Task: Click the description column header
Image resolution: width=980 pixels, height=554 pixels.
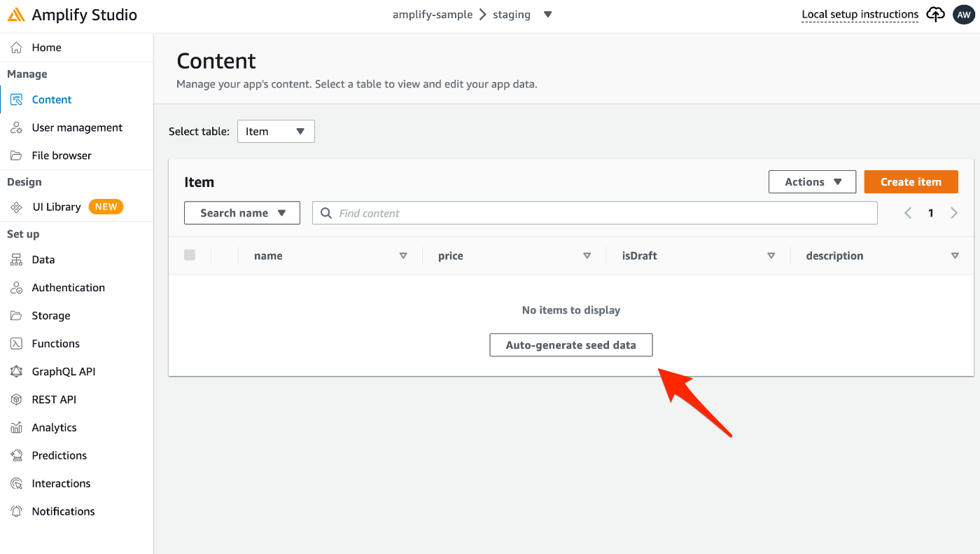Action: [x=834, y=256]
